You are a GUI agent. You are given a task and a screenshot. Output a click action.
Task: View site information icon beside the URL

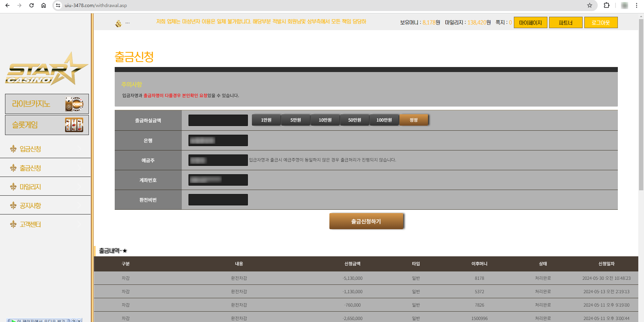coord(58,5)
